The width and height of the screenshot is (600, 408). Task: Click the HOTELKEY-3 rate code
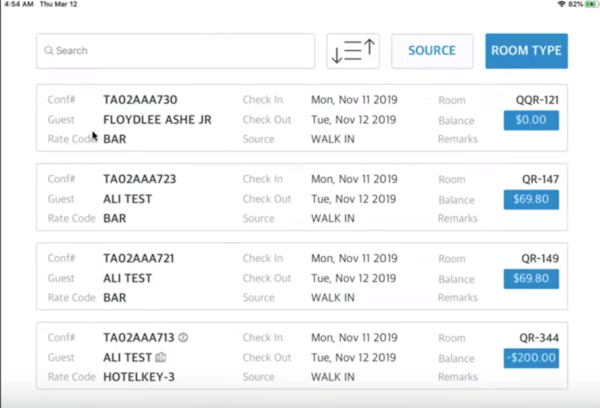tap(141, 377)
